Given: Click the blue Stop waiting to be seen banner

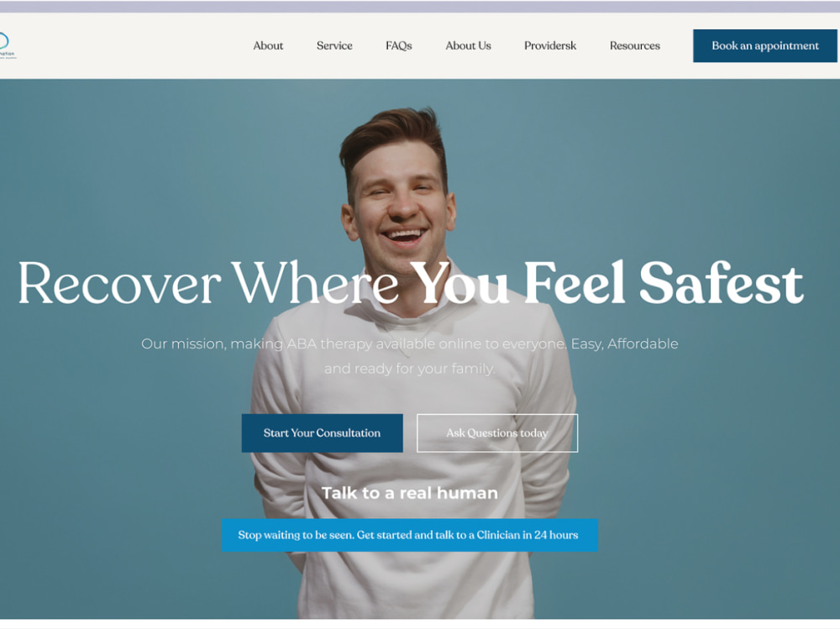Looking at the screenshot, I should tap(410, 535).
